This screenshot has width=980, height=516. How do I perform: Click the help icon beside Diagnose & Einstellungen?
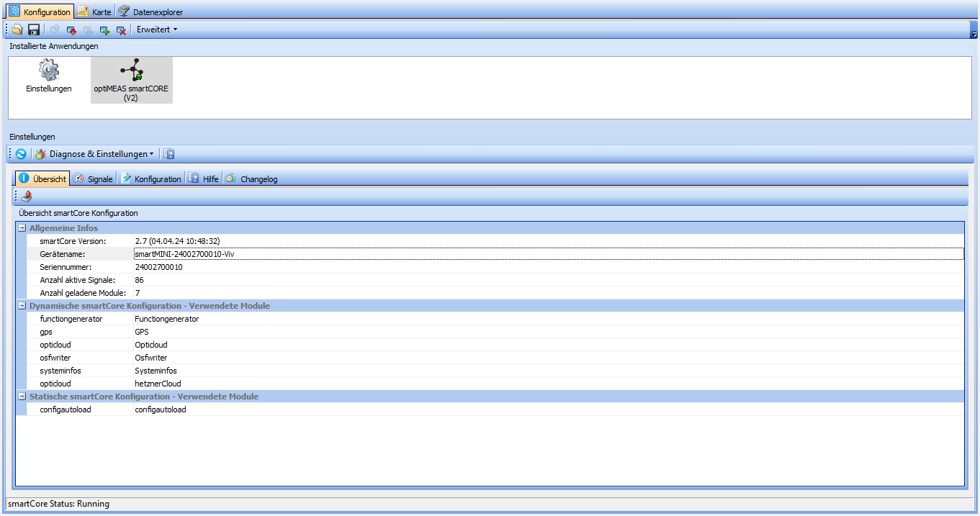click(x=168, y=154)
